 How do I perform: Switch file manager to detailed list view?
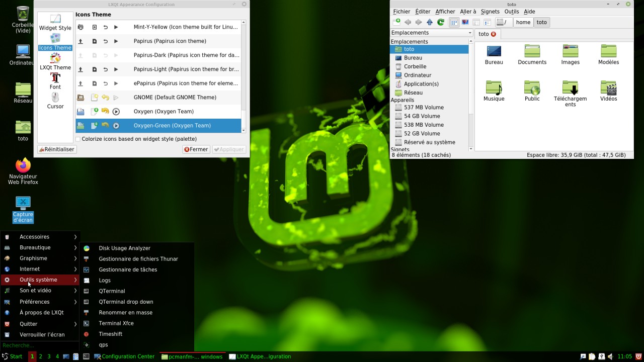(x=487, y=22)
